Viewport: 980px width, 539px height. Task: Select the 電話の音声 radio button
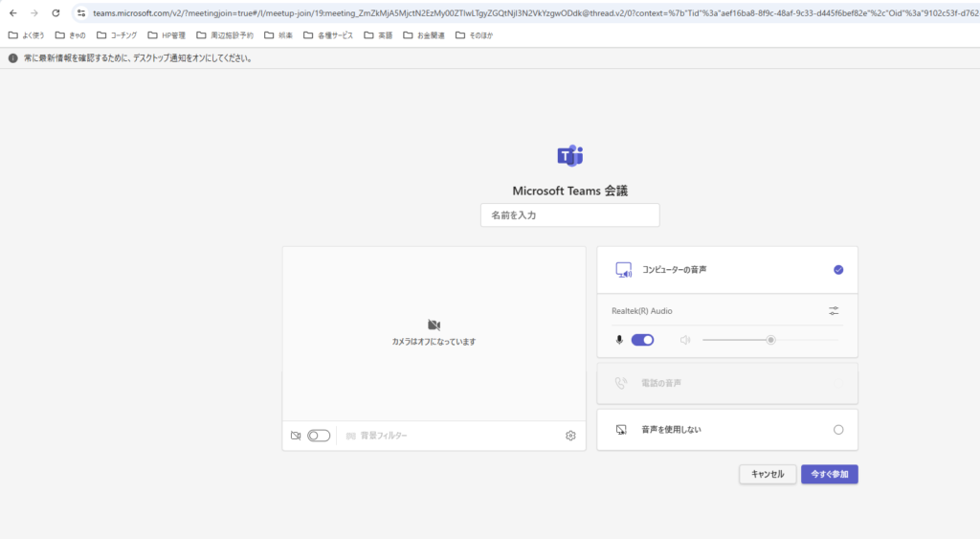click(838, 383)
